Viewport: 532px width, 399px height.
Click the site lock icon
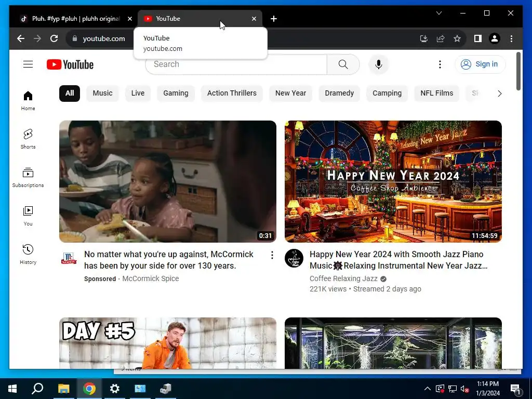(75, 38)
